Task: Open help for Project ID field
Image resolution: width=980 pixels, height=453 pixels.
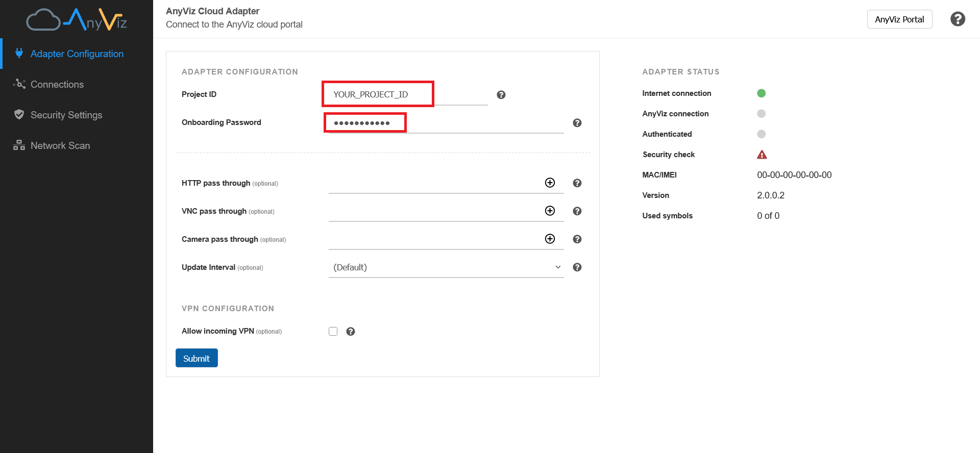Action: click(x=501, y=94)
